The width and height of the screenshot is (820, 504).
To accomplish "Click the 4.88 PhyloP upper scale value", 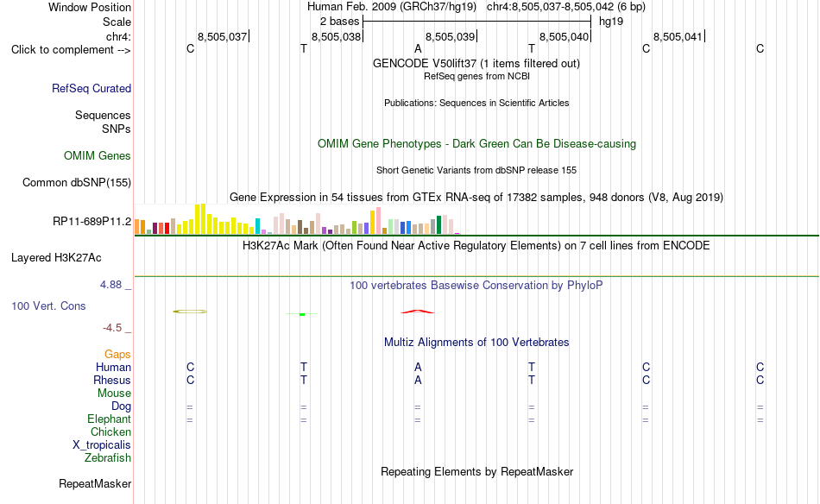I will click(110, 285).
